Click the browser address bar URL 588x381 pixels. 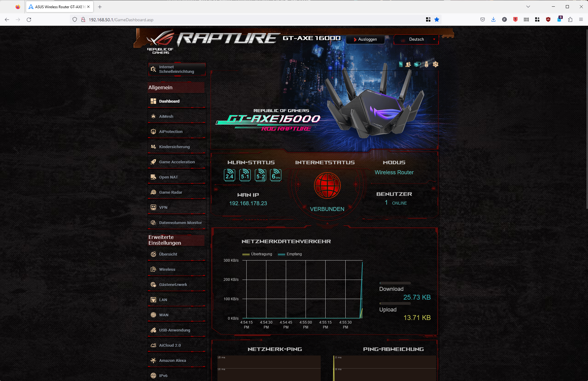tap(121, 20)
